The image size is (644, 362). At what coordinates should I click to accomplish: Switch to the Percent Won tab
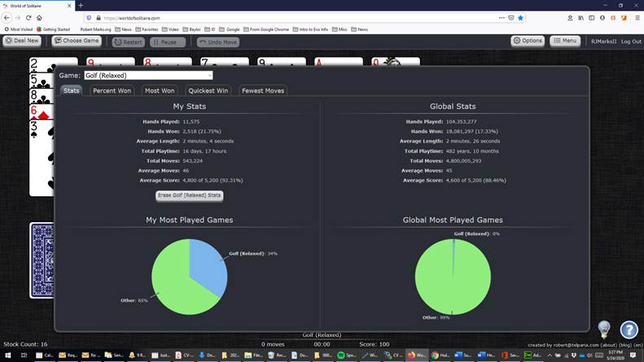(x=112, y=91)
